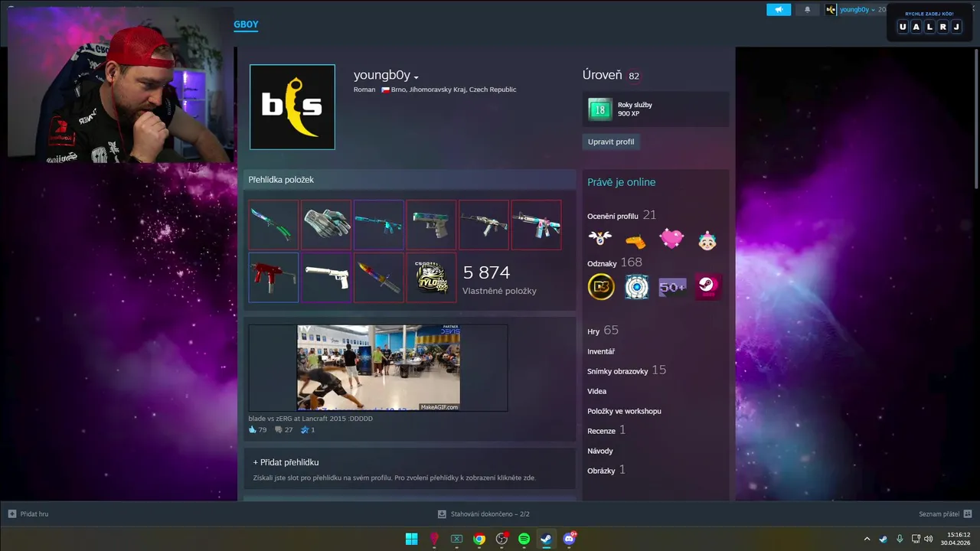The image size is (980, 551).
Task: Open Ocenění profilu 21 link
Action: click(x=622, y=215)
